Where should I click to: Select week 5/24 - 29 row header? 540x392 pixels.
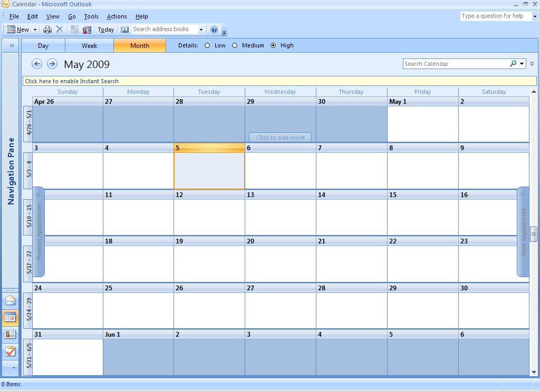click(28, 310)
